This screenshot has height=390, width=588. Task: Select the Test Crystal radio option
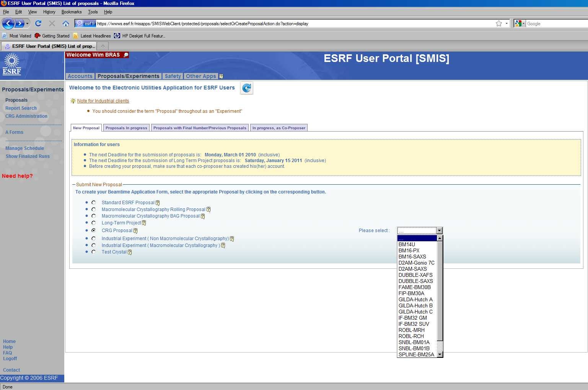coord(94,252)
